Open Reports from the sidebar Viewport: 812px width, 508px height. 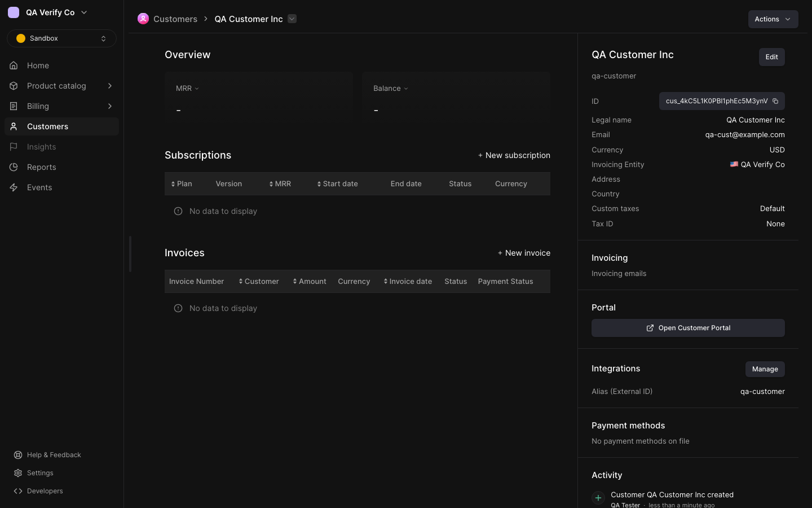click(x=61, y=167)
